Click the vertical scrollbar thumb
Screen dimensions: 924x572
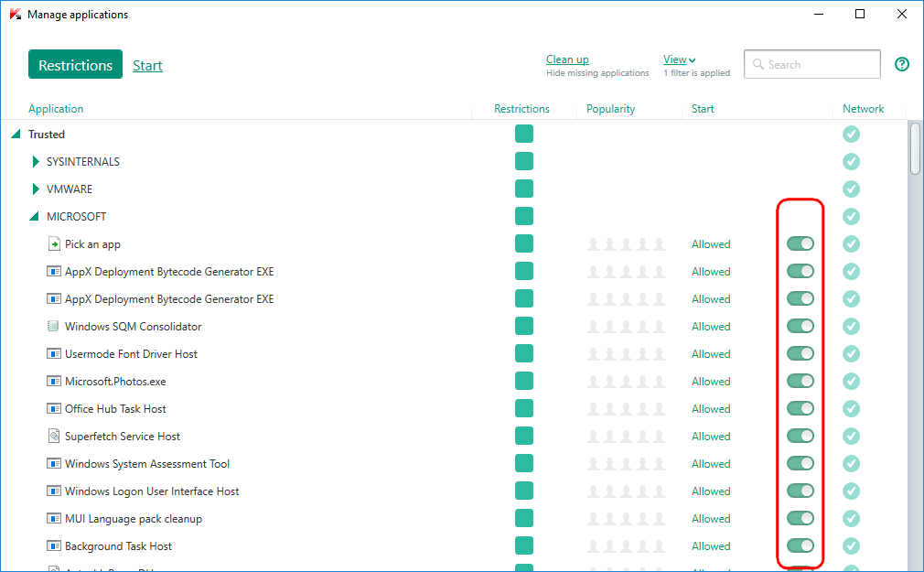click(915, 148)
